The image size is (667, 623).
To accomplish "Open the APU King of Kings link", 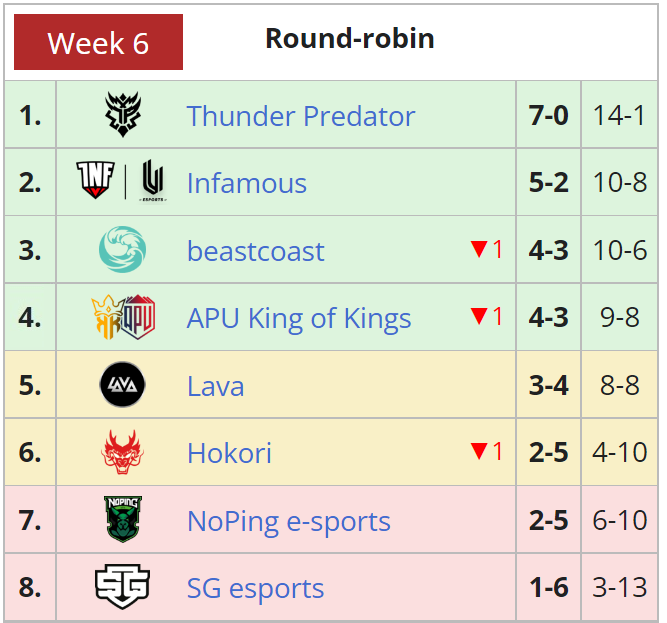I will coord(299,319).
